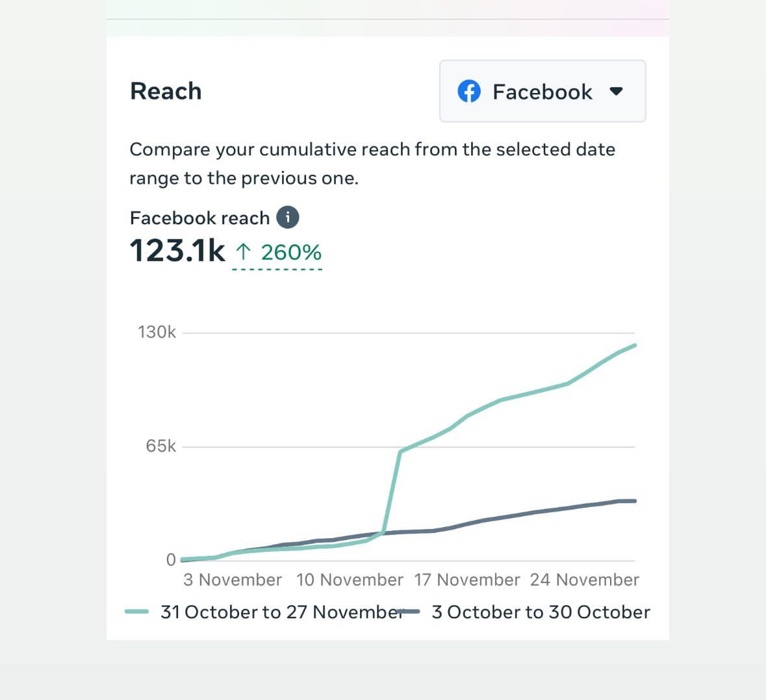The width and height of the screenshot is (766, 700).
Task: Toggle the 3 October to 30 October legend label
Action: click(x=541, y=612)
